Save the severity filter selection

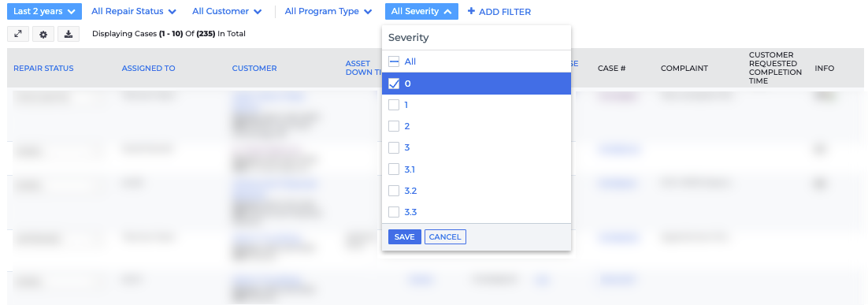pos(405,237)
